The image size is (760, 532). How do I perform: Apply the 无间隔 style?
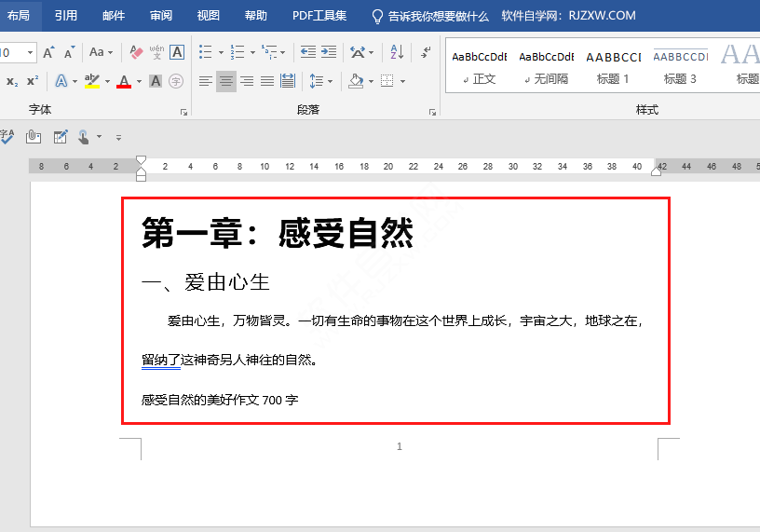pos(546,65)
